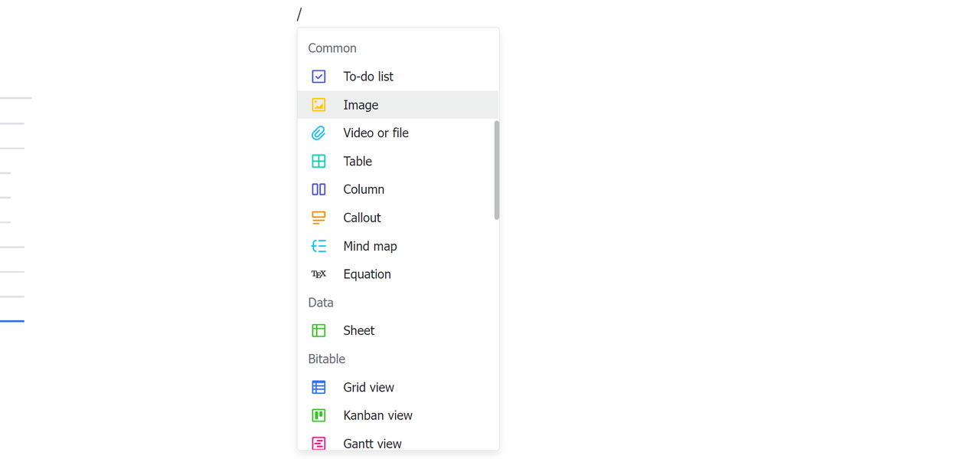
Task: Click the teal Table grid icon
Action: tap(318, 162)
